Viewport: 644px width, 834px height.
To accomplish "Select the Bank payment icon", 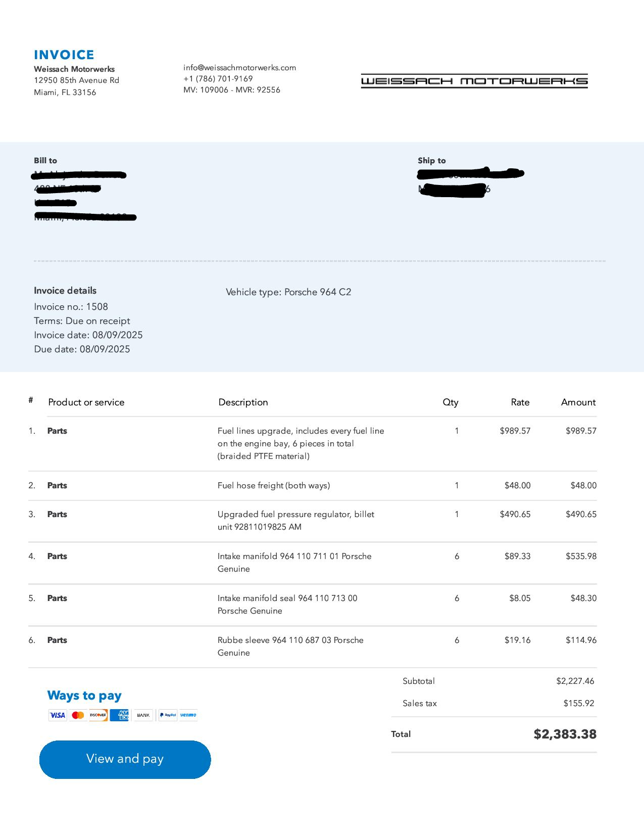I will 143,715.
